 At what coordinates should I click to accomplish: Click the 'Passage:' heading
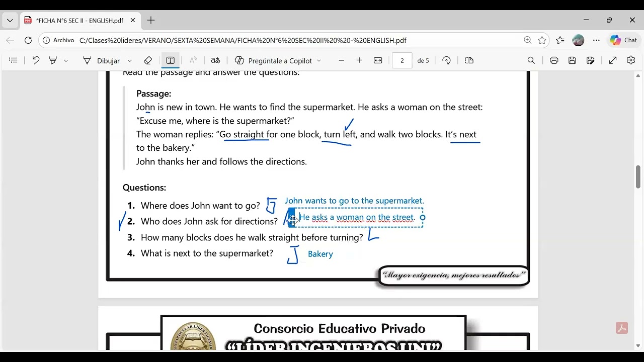(154, 94)
